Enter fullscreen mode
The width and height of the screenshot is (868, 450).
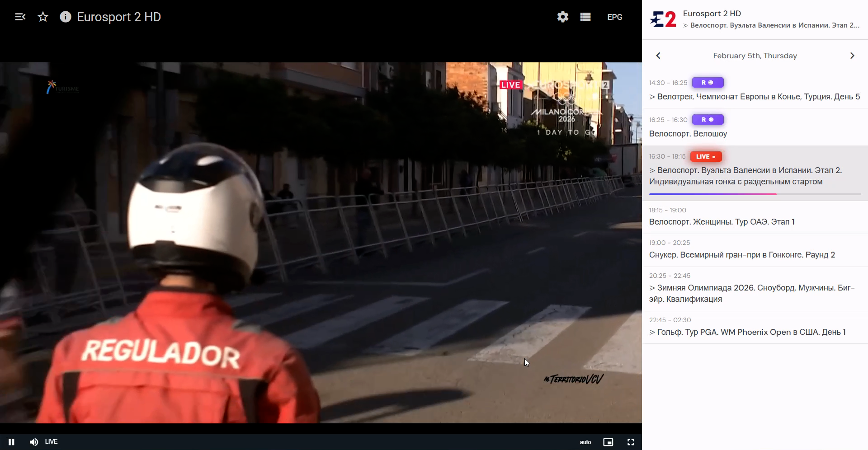631,442
